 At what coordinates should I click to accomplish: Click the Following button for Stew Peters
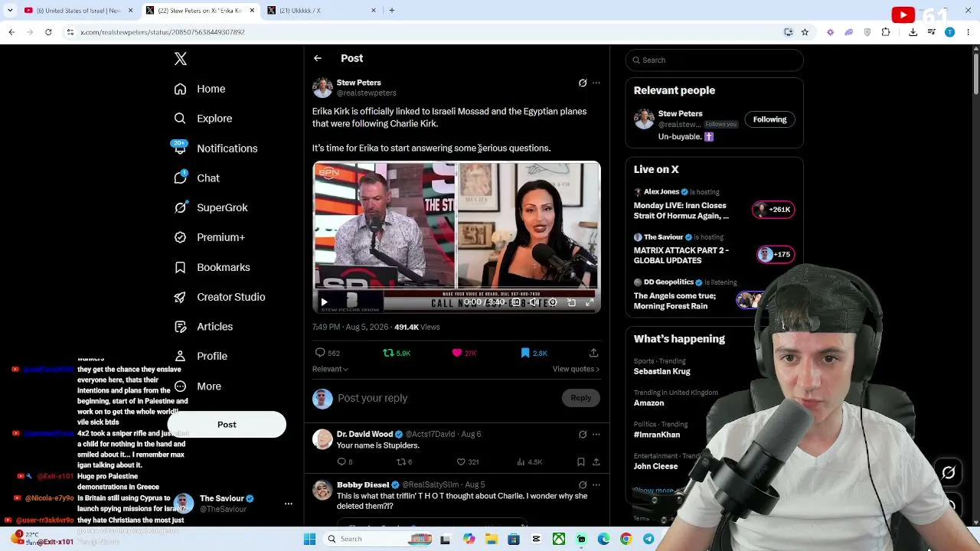[769, 119]
